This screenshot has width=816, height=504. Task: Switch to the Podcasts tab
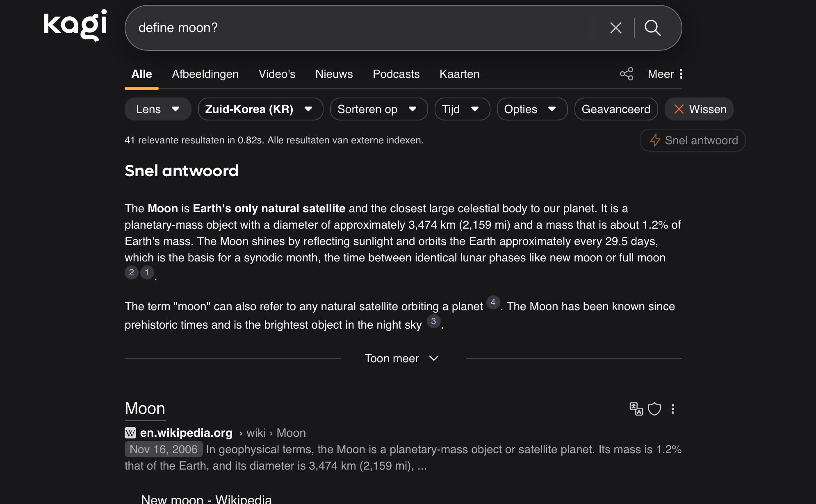pyautogui.click(x=396, y=74)
